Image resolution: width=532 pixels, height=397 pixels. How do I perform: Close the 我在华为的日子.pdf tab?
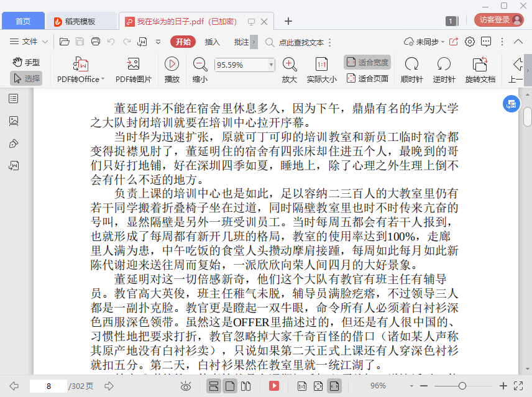pos(264,22)
